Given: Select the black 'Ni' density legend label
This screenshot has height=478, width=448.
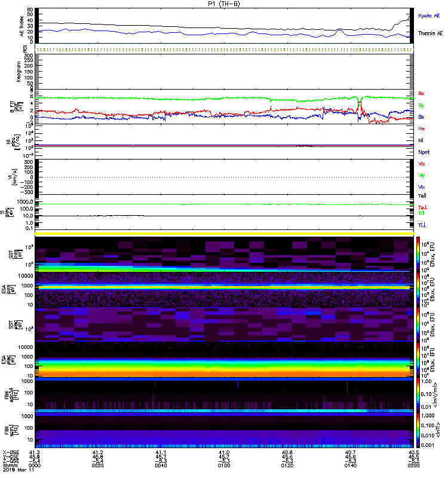Looking at the screenshot, I should 421,140.
